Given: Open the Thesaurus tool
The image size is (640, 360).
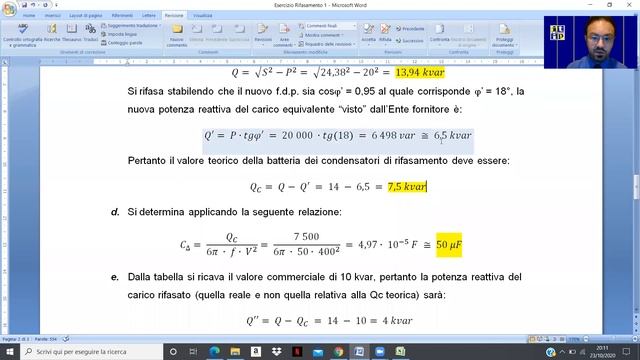Looking at the screenshot, I should tap(72, 33).
